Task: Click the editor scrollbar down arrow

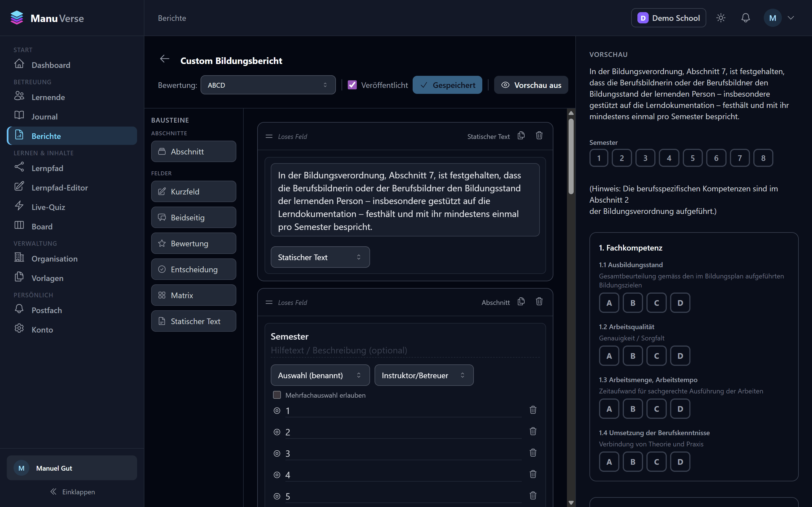Action: [x=571, y=503]
